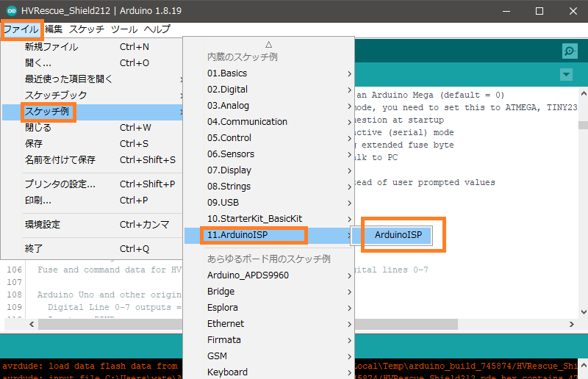The image size is (588, 379).
Task: Choose 終了 to quit Arduino
Action: pos(93,248)
